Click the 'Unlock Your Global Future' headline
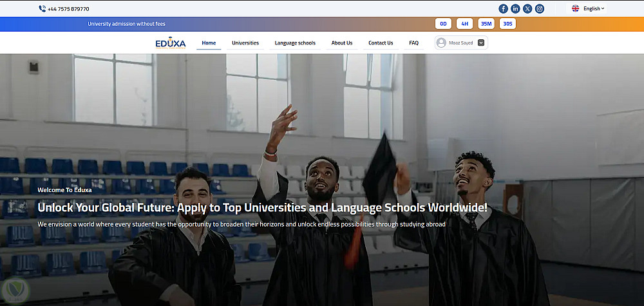The image size is (644, 306). coord(263,207)
